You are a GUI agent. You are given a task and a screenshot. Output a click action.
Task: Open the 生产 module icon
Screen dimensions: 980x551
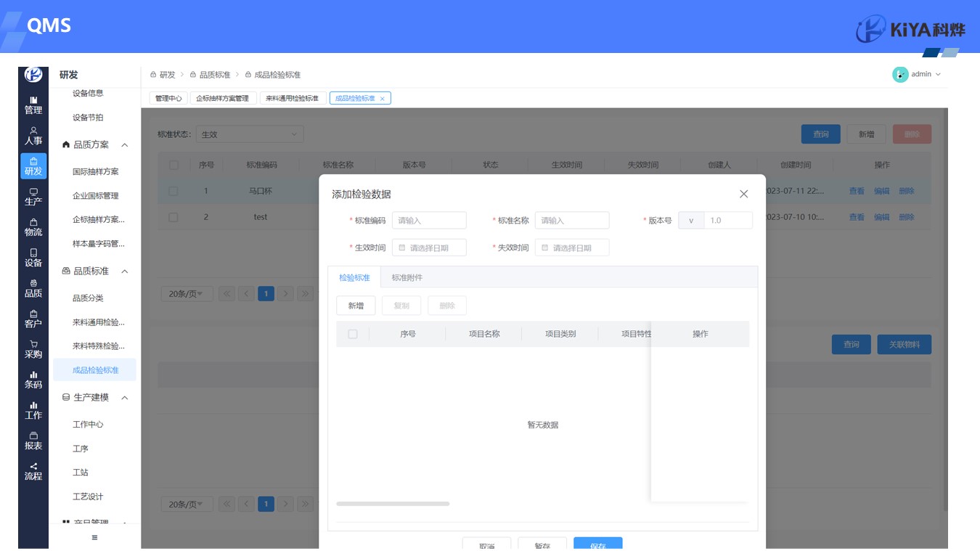pyautogui.click(x=33, y=197)
